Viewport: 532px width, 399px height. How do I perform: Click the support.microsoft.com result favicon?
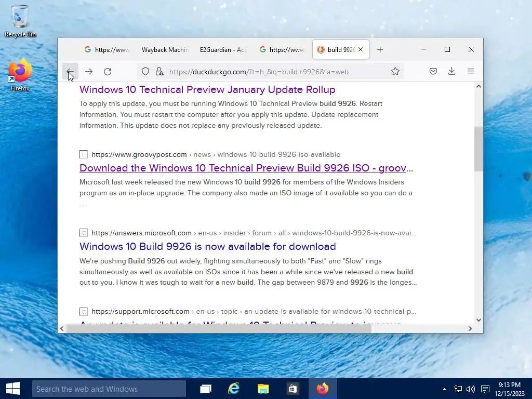(84, 312)
